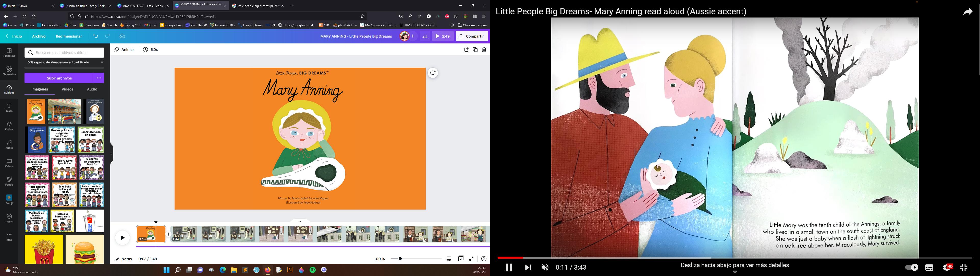Image resolution: width=980 pixels, height=276 pixels.
Task: Click the Subir archivos button
Action: click(59, 78)
